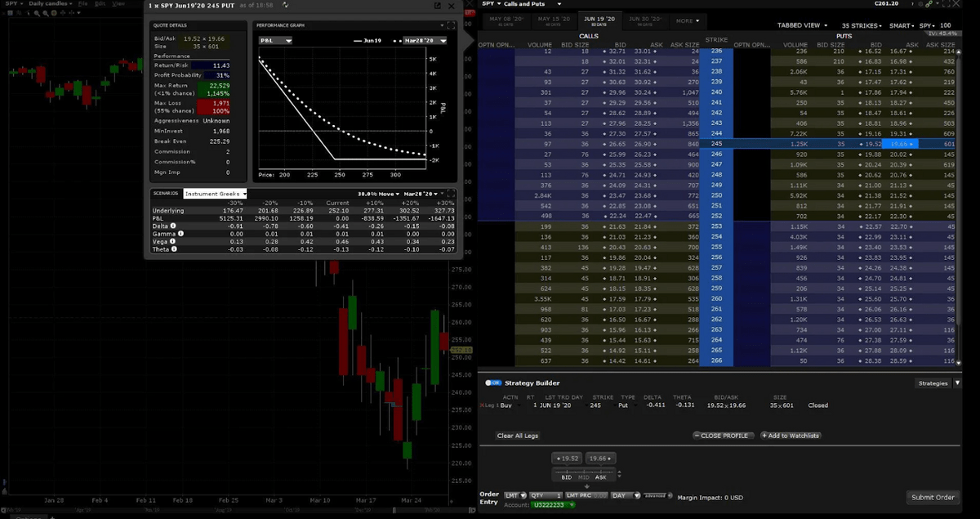Open the Leg 1 Put type dropdown
This screenshot has height=519, width=980.
pyautogui.click(x=629, y=405)
